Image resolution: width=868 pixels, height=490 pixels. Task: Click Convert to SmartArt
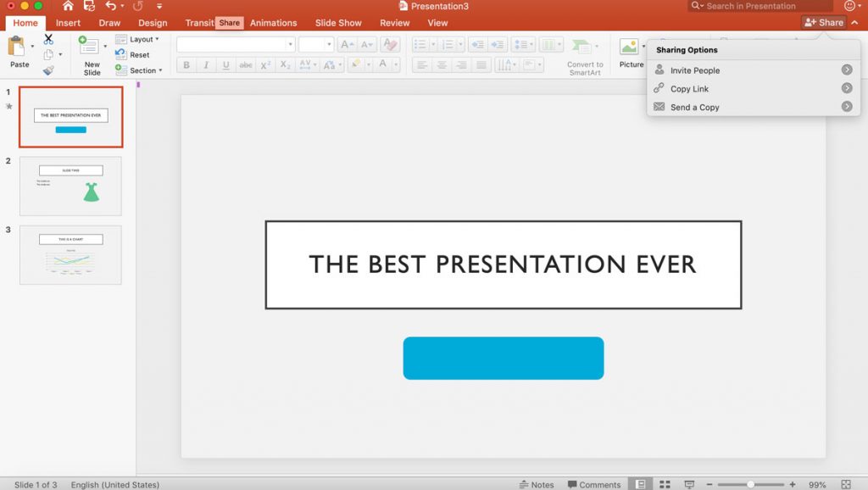[x=585, y=56]
